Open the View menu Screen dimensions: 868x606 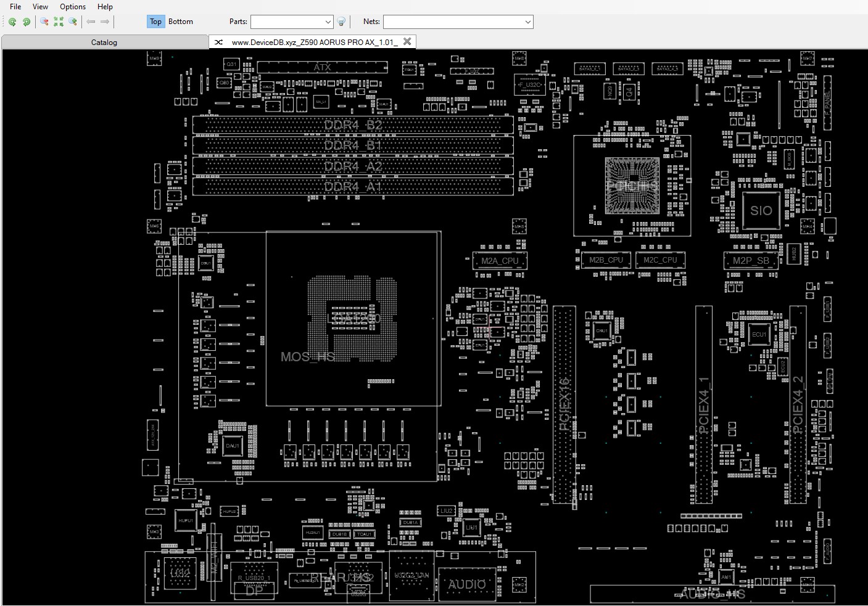point(40,7)
